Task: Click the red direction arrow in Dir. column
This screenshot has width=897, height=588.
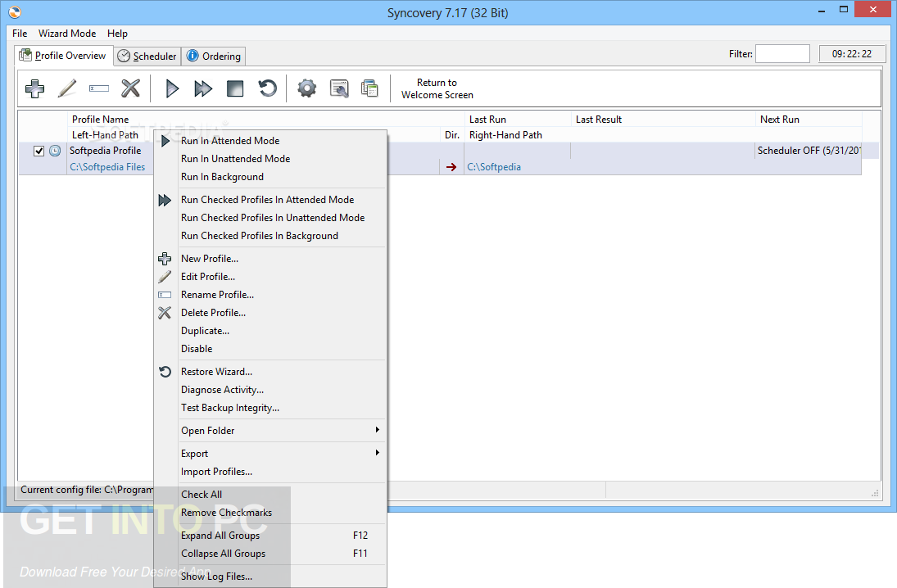Action: pos(451,167)
